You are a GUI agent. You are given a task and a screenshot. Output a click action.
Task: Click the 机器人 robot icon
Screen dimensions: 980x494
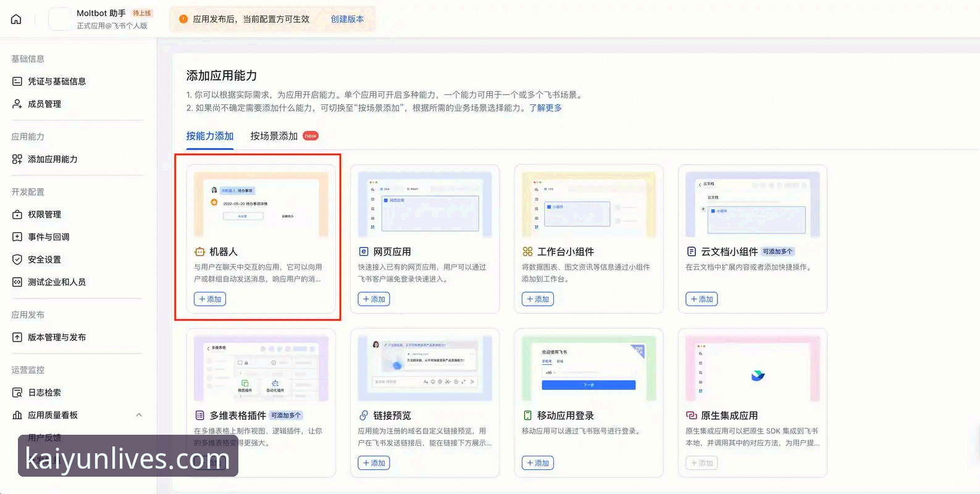pyautogui.click(x=199, y=252)
